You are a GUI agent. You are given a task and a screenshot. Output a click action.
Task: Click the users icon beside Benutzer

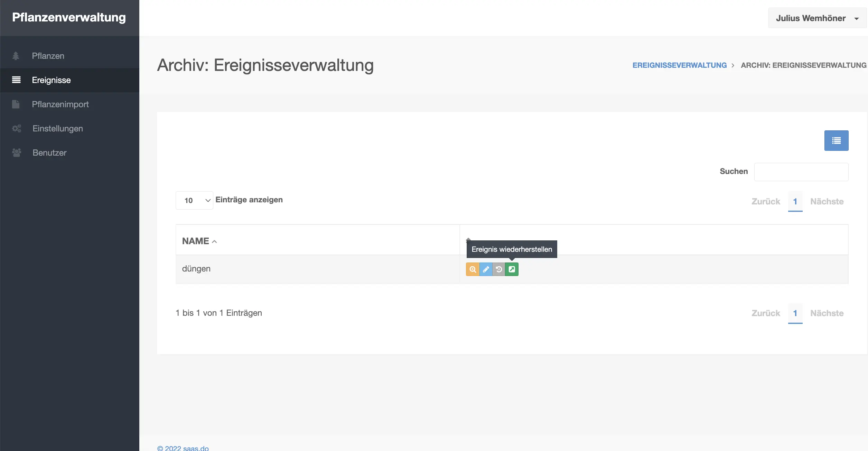pyautogui.click(x=17, y=153)
